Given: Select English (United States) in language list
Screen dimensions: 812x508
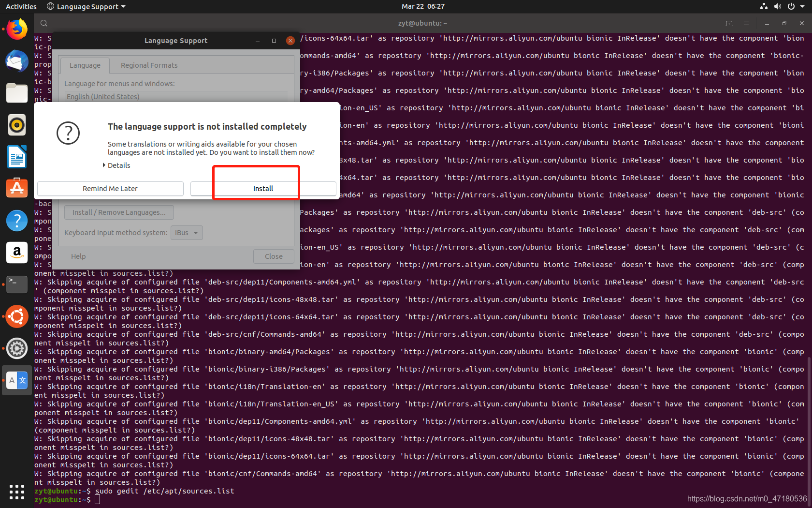Looking at the screenshot, I should pos(176,97).
